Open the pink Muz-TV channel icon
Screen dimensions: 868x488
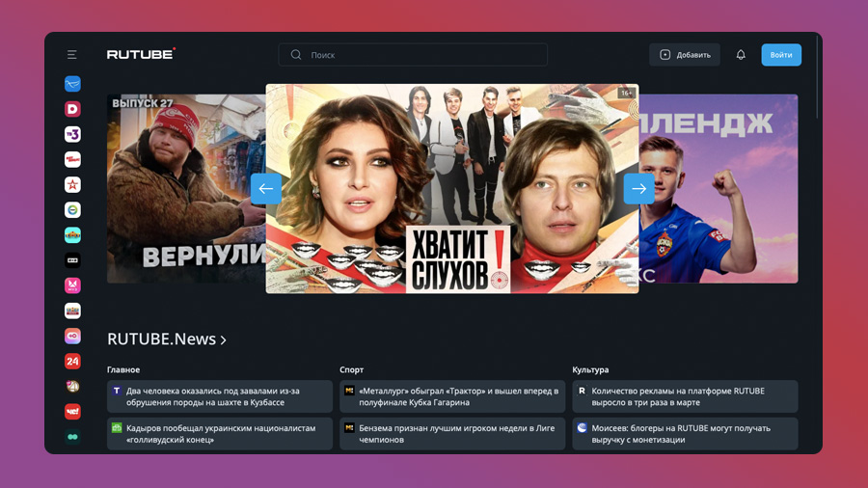pyautogui.click(x=72, y=285)
